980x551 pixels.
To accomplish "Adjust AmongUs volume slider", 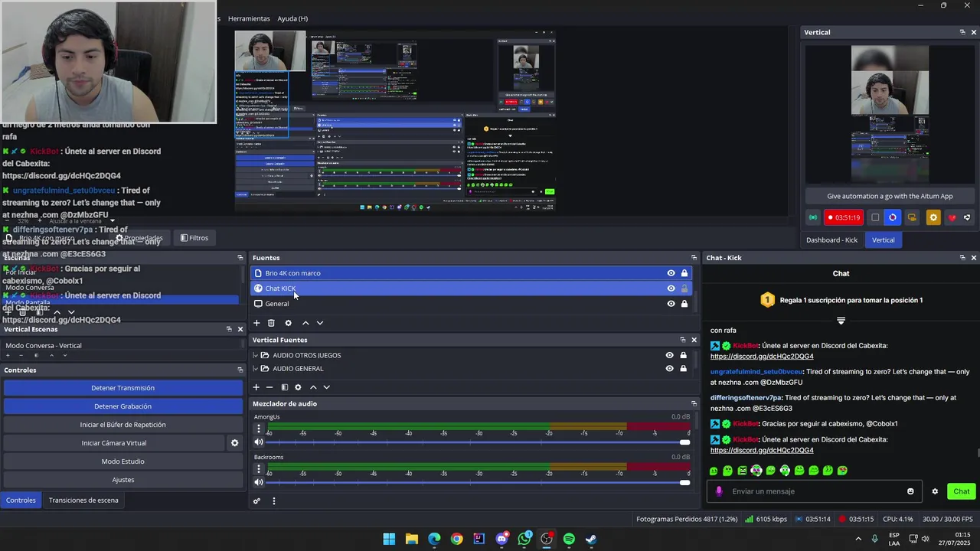I will click(x=478, y=442).
